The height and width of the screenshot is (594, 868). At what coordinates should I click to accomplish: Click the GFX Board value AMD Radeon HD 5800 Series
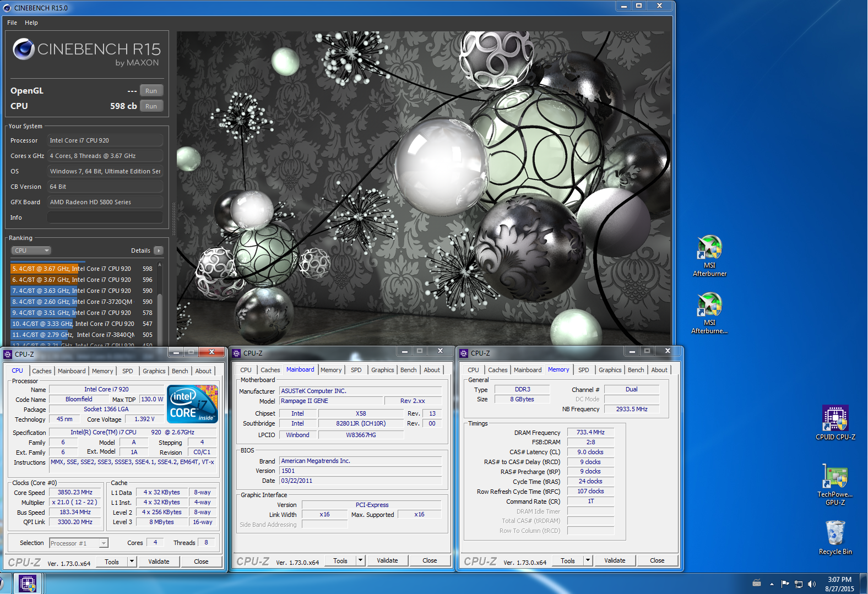coord(105,202)
